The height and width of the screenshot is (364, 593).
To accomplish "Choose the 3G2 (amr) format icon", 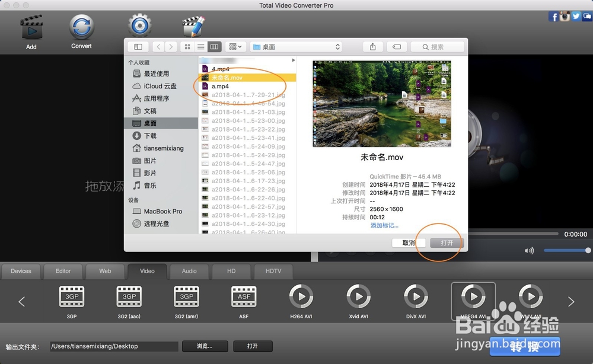I will coord(186,297).
